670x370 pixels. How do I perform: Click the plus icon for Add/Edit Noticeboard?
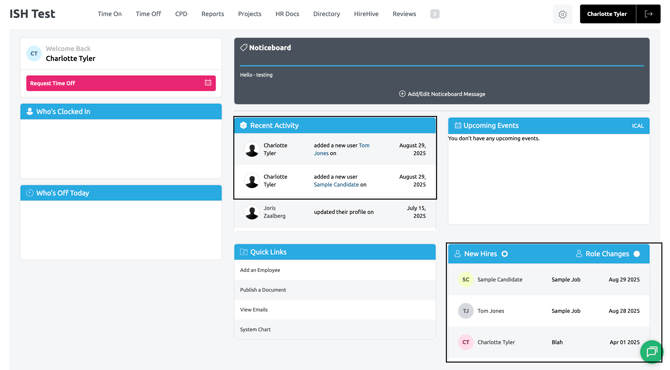point(402,94)
